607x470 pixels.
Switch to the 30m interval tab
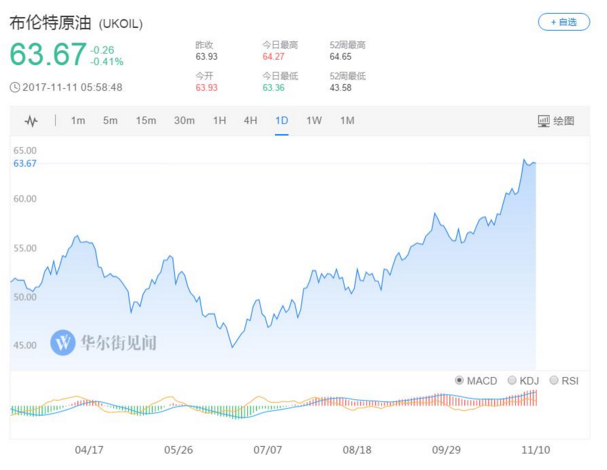[184, 121]
